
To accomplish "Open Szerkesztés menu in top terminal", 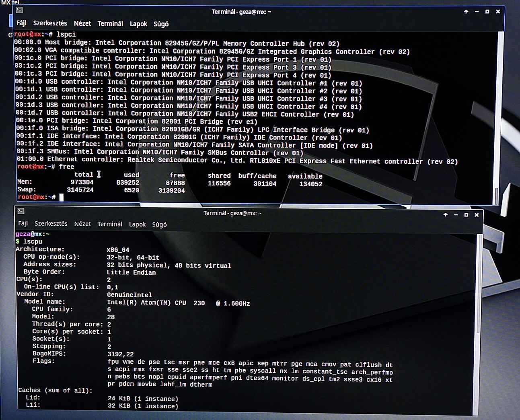I will point(50,23).
